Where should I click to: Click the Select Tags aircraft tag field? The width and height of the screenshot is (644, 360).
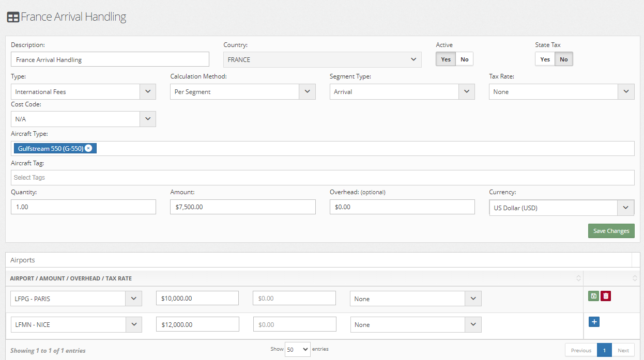point(323,178)
